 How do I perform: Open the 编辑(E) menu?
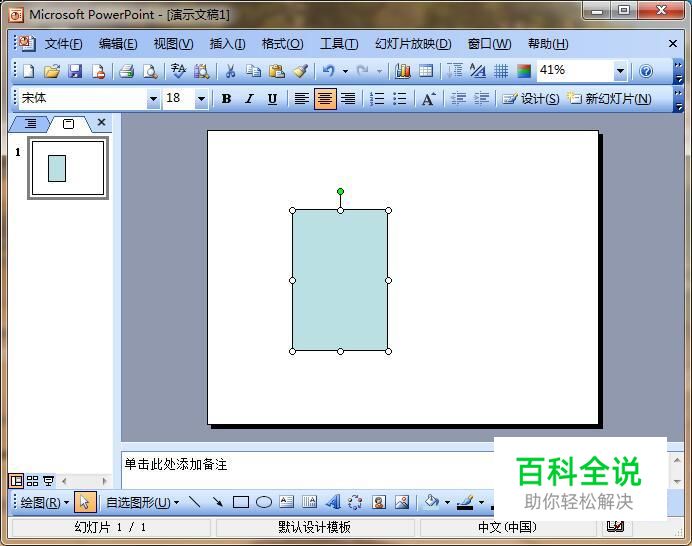118,44
